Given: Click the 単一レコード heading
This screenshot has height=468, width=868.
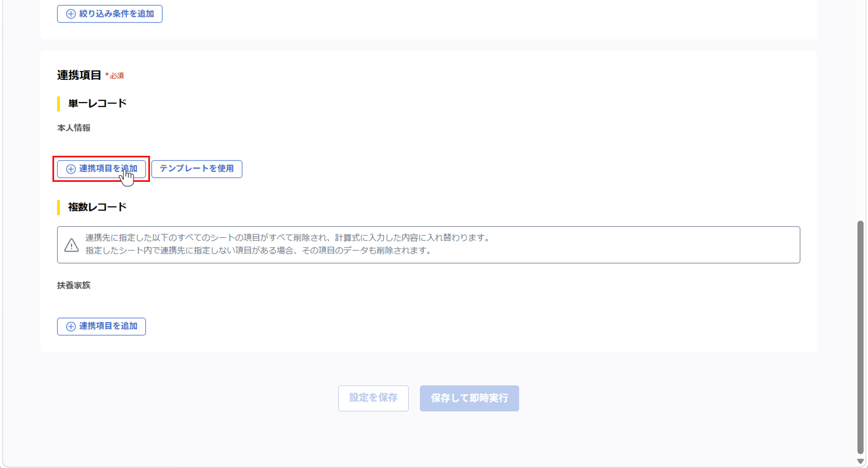Looking at the screenshot, I should [97, 103].
